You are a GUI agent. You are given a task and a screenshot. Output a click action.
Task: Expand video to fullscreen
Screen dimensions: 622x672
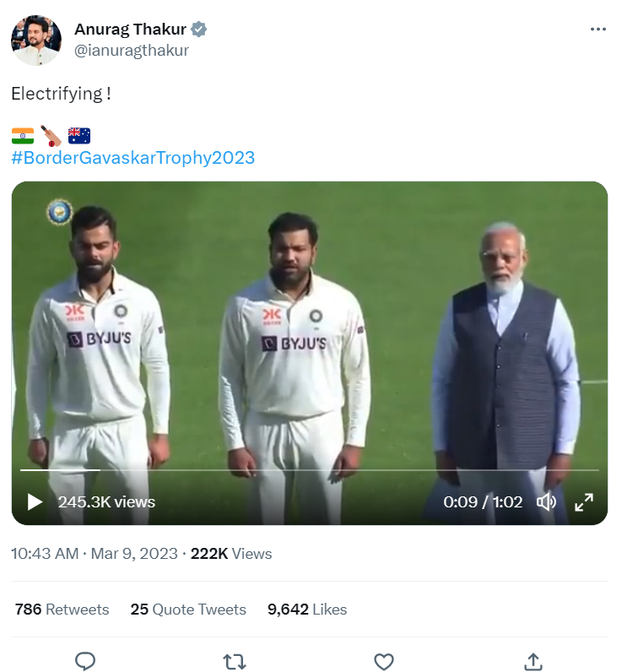tap(584, 502)
